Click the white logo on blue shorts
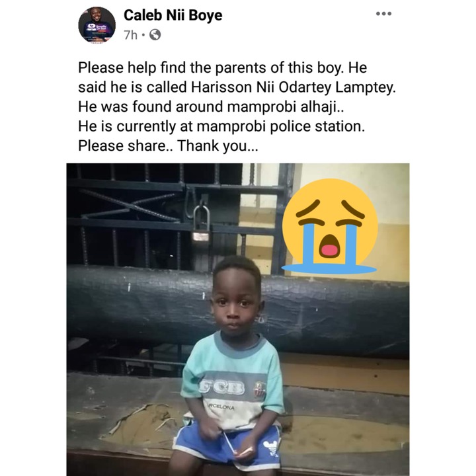 pos(271,448)
